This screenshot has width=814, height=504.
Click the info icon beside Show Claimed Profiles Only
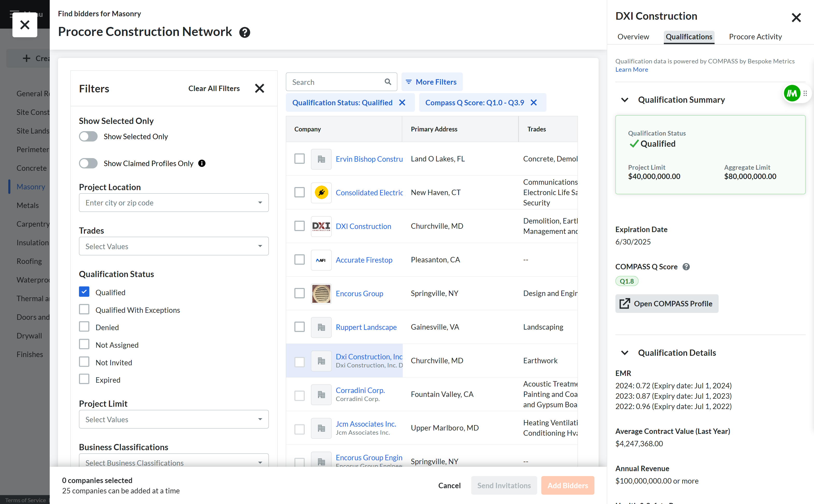click(x=202, y=163)
